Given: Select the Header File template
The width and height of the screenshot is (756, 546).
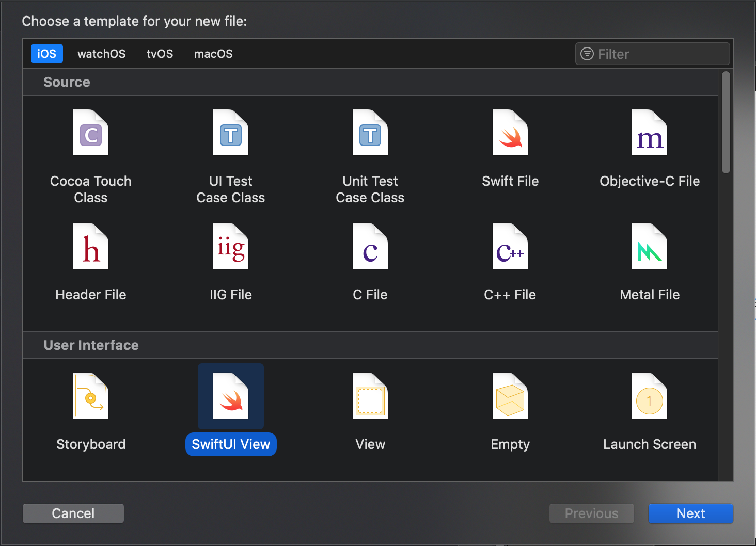Looking at the screenshot, I should click(91, 247).
